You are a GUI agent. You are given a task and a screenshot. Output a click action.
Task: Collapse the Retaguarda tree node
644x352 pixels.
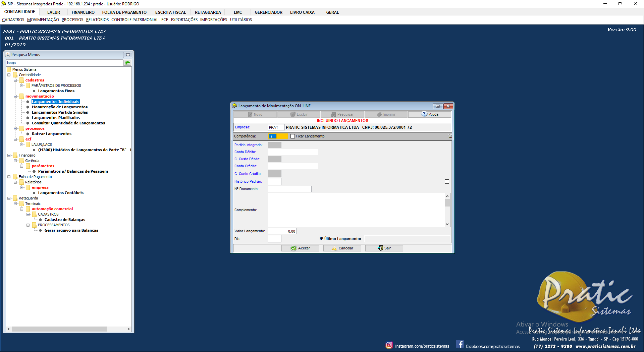pos(9,198)
